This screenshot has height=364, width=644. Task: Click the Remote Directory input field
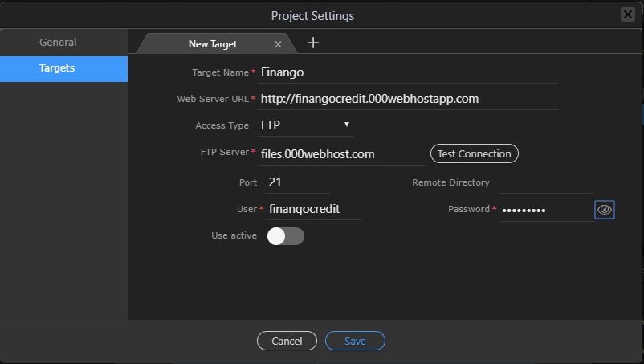pyautogui.click(x=546, y=183)
